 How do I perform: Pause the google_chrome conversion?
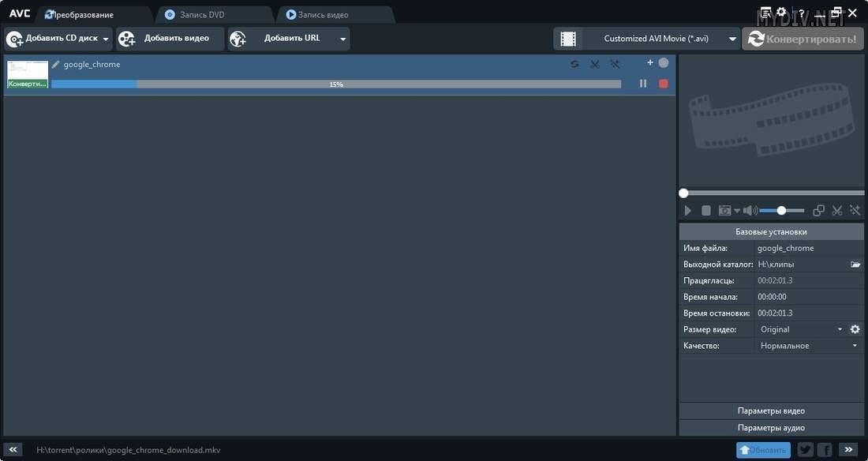[x=642, y=84]
